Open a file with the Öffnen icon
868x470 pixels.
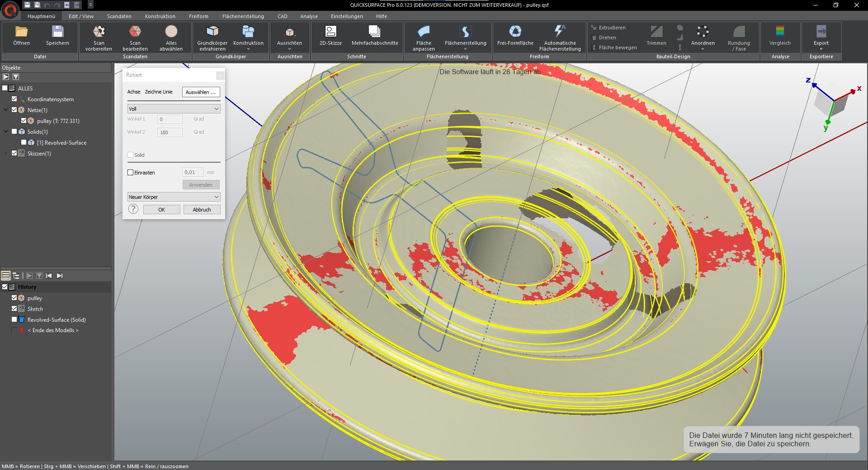pyautogui.click(x=21, y=36)
